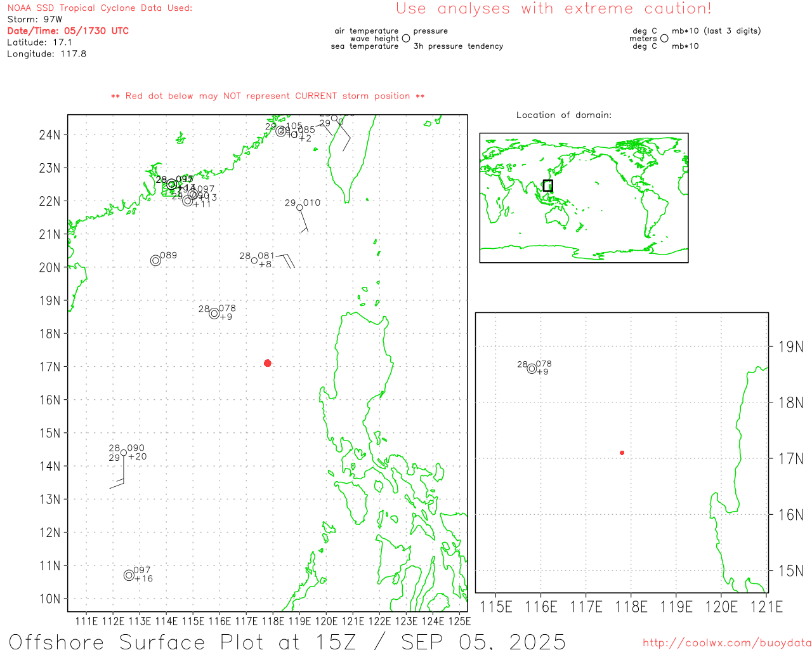The width and height of the screenshot is (812, 650).
Task: Click the buoy station near 105 at 24N
Action: [281, 131]
